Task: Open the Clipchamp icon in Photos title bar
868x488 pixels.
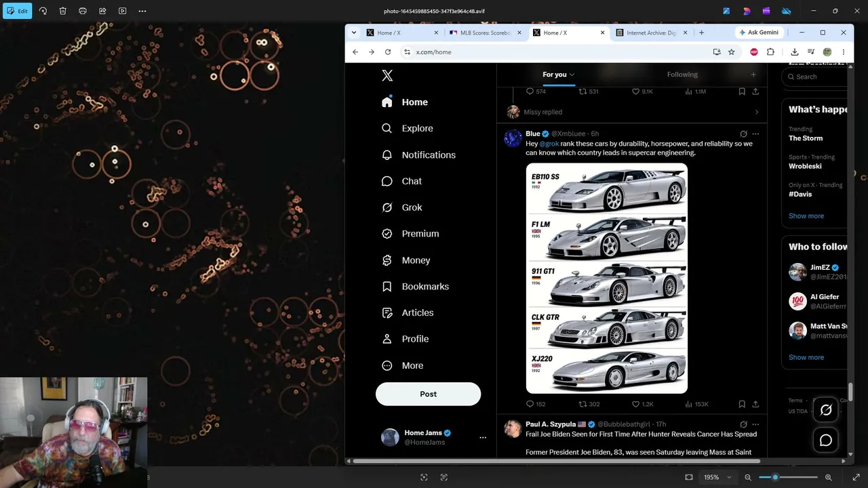Action: 766,11
